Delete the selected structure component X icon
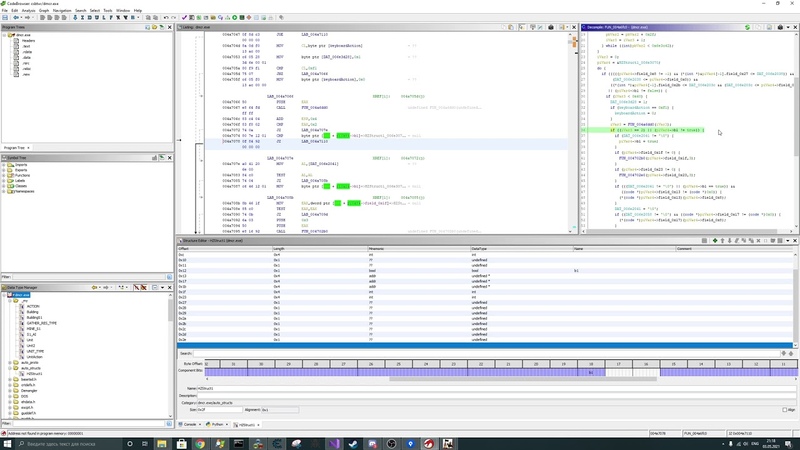The width and height of the screenshot is (800, 450). click(758, 240)
